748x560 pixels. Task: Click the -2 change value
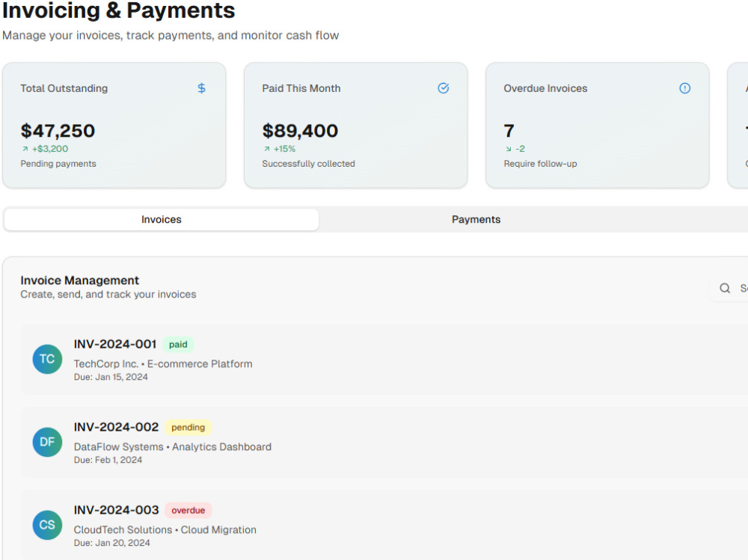tap(520, 149)
